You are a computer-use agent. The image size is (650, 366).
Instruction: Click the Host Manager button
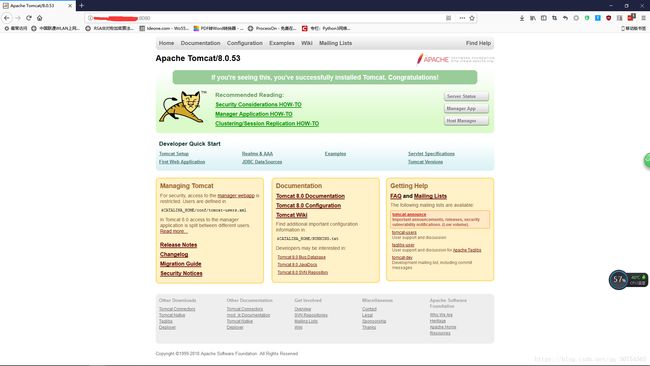pos(466,121)
